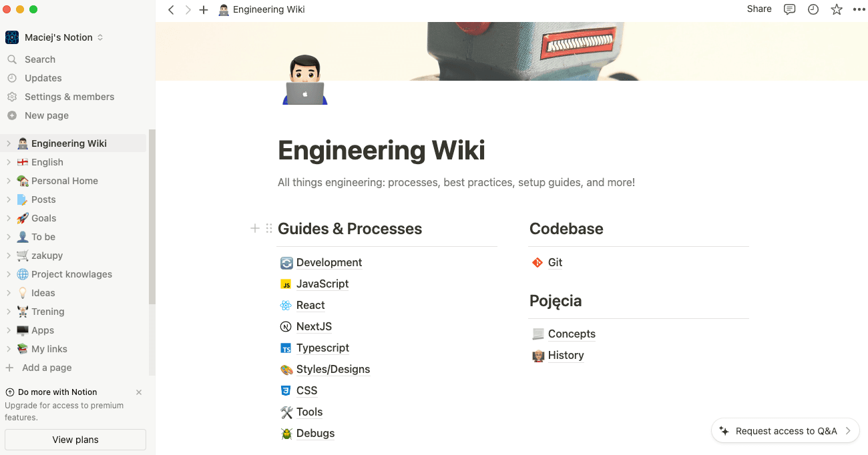Image resolution: width=868 pixels, height=455 pixels.
Task: Click the plus icon beside Guides & Processes
Action: click(x=254, y=228)
